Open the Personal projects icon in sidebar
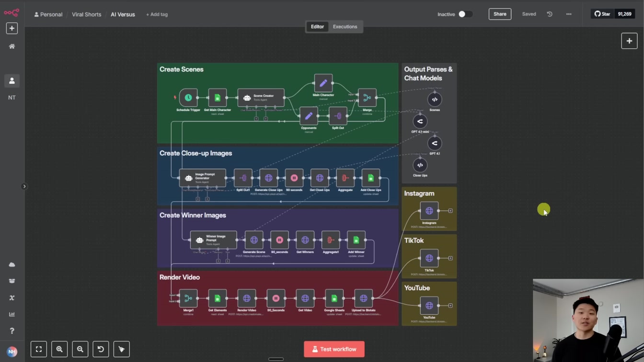Screen dimensions: 644x362 [x=12, y=81]
